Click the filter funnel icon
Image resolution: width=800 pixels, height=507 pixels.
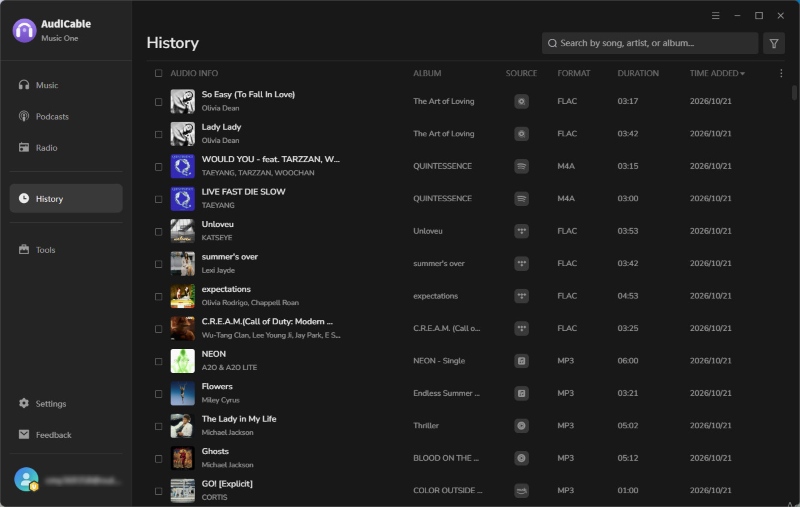(774, 43)
